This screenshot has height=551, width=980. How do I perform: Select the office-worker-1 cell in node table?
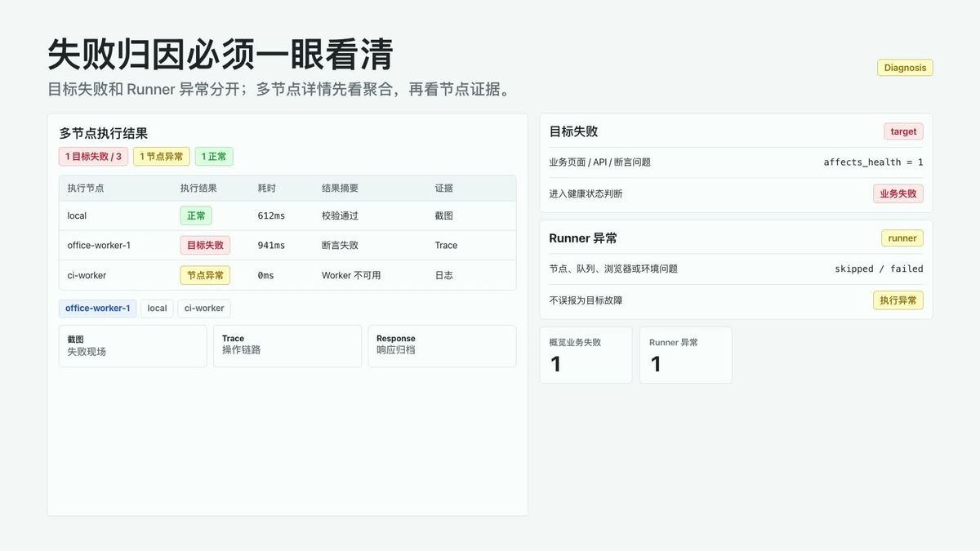point(99,245)
